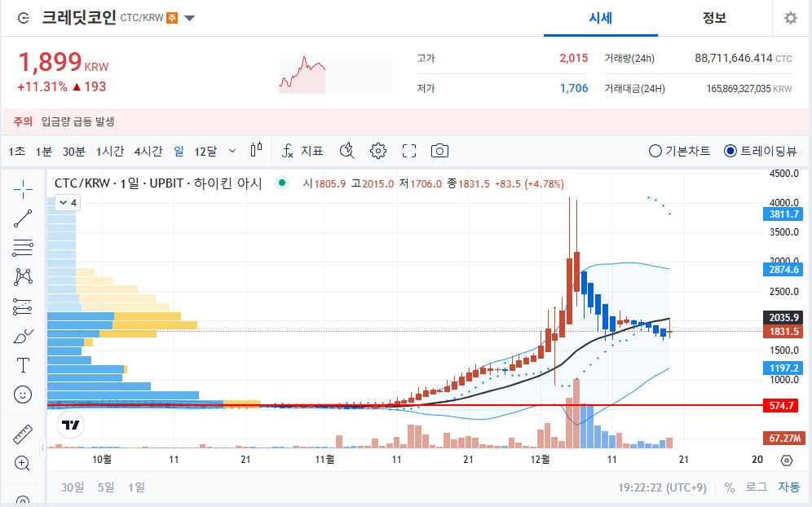Image resolution: width=812 pixels, height=507 pixels.
Task: Select the 1초 timeframe
Action: pyautogui.click(x=16, y=152)
